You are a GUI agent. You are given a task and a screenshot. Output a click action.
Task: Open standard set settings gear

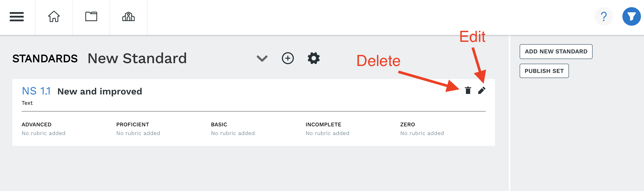314,58
